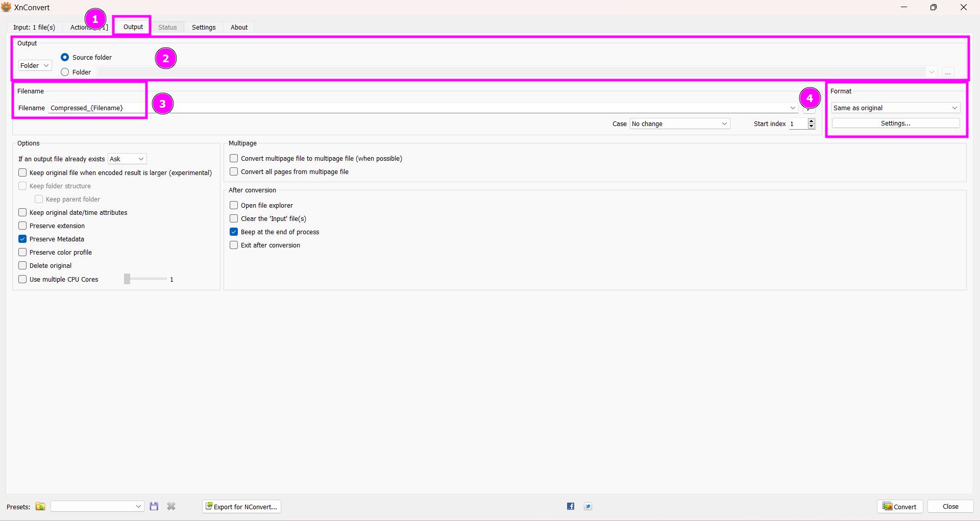
Task: Open the Case 'No change' dropdown
Action: coord(679,123)
